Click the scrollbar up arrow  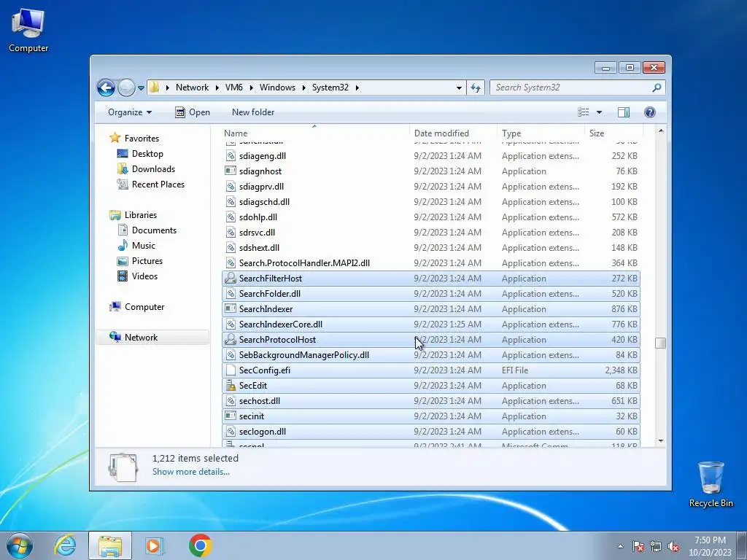(660, 131)
